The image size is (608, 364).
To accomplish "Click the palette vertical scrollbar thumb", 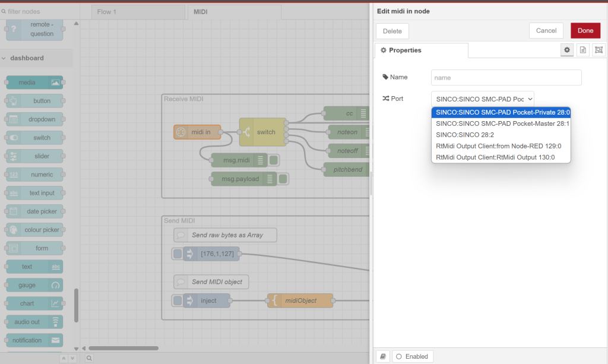I will [x=76, y=305].
